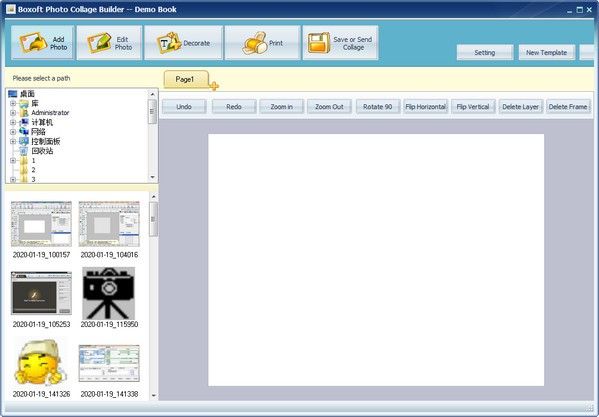Click Flip Horizontal button
The image size is (599, 417).
pyautogui.click(x=426, y=107)
